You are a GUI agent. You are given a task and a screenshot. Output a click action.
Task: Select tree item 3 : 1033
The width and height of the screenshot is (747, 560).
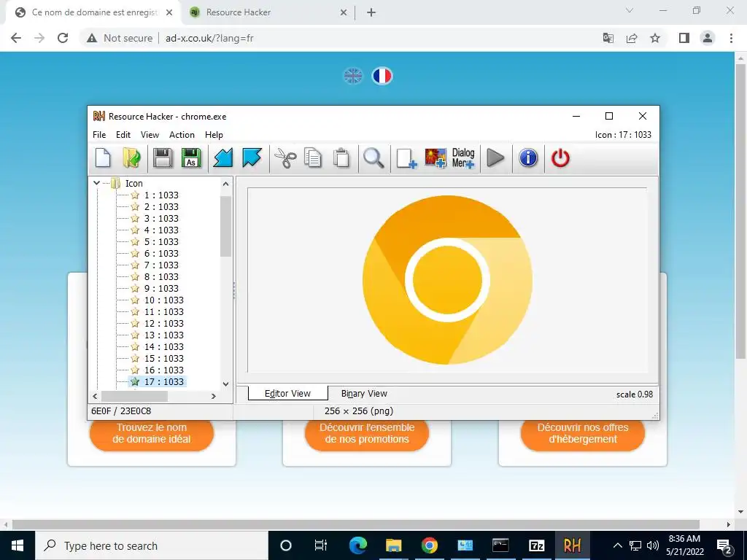tap(161, 218)
